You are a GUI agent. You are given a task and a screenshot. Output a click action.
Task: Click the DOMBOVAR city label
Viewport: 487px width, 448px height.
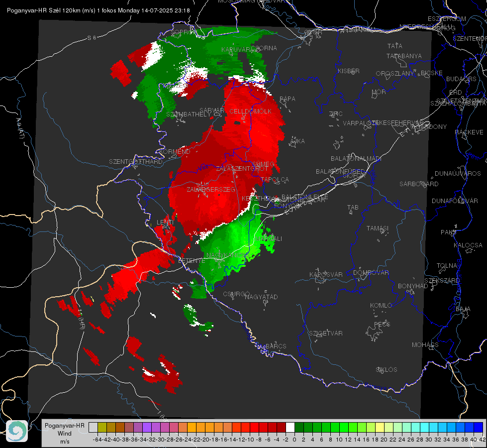(x=371, y=273)
